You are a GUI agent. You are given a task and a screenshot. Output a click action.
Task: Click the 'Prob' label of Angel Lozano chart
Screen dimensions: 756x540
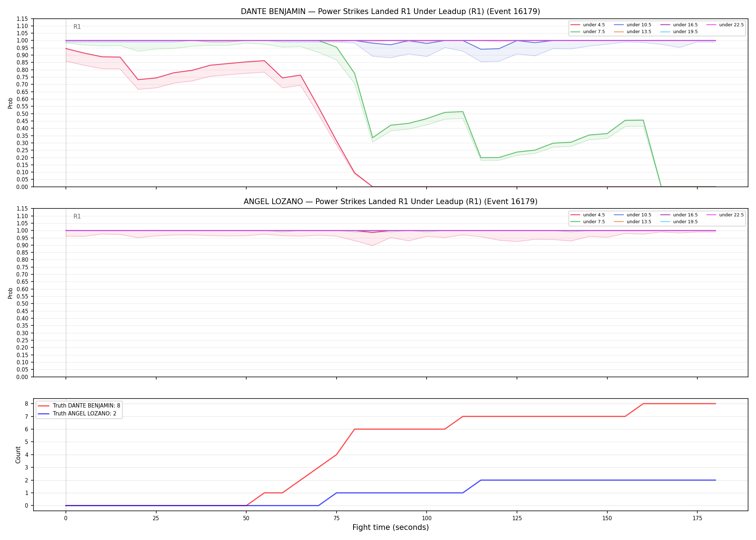[x=10, y=293]
